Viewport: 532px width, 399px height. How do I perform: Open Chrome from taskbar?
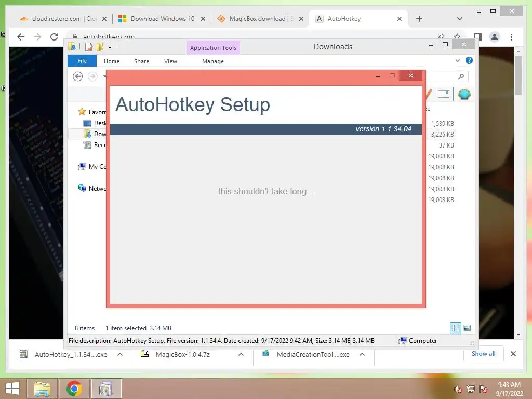(74, 389)
